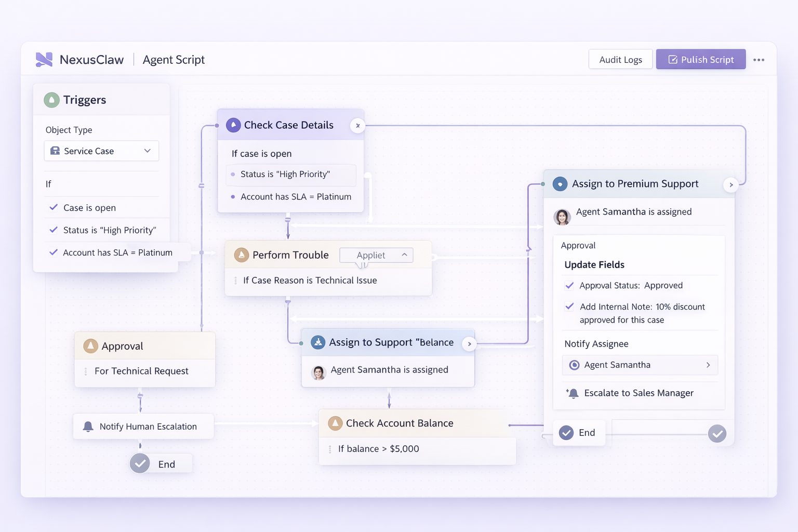Viewport: 798px width, 532px height.
Task: Click the bell icon beside Notify Human Escalation
Action: 88,426
